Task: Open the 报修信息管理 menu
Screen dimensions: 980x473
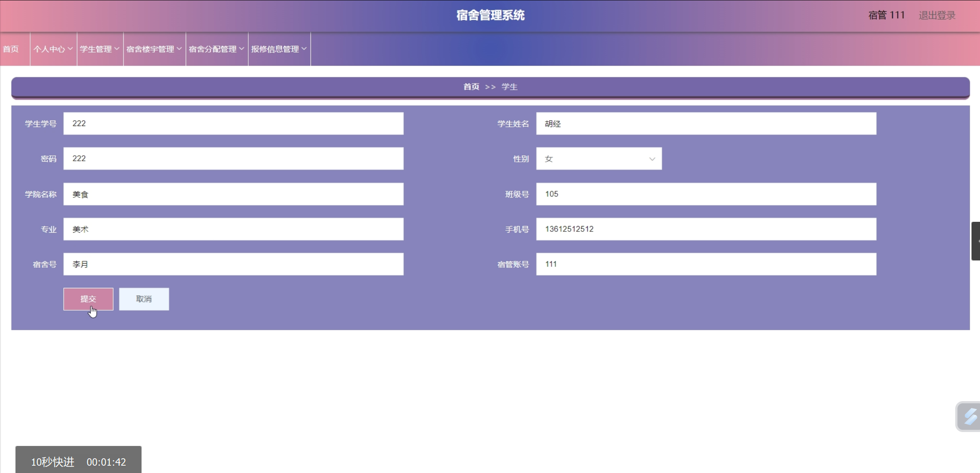Action: tap(278, 49)
